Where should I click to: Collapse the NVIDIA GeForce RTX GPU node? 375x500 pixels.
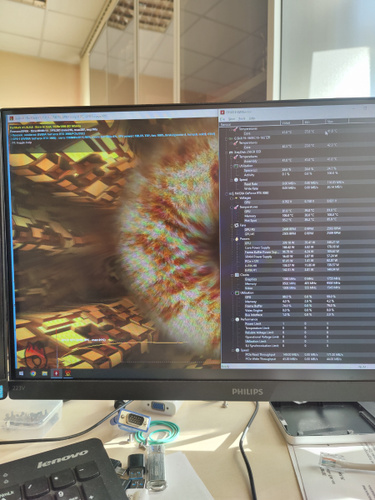point(227,193)
